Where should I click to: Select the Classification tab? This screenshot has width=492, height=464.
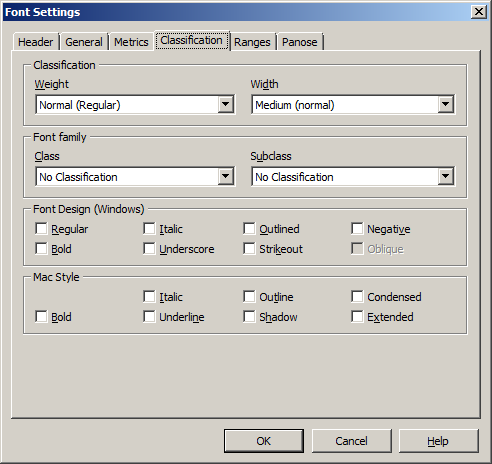(191, 40)
